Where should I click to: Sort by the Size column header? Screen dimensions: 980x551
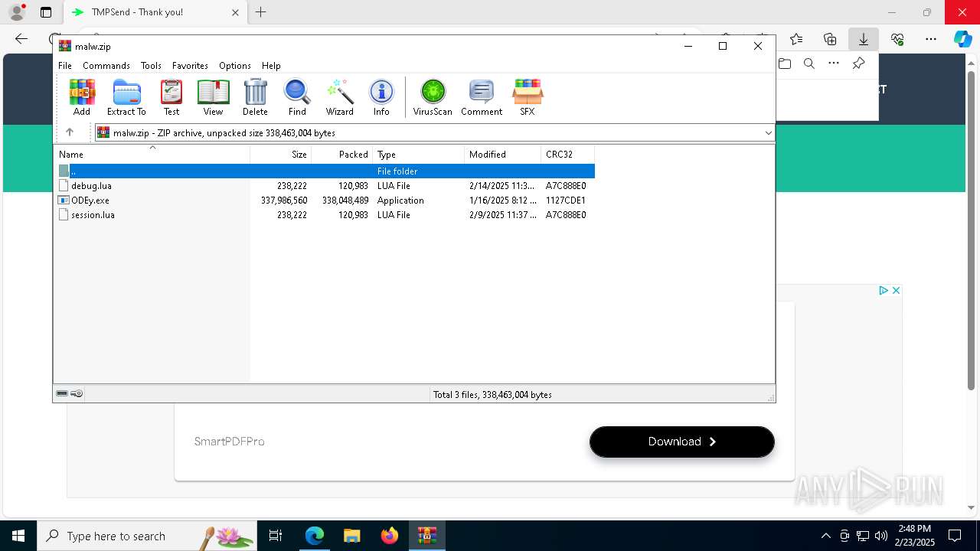[281, 155]
